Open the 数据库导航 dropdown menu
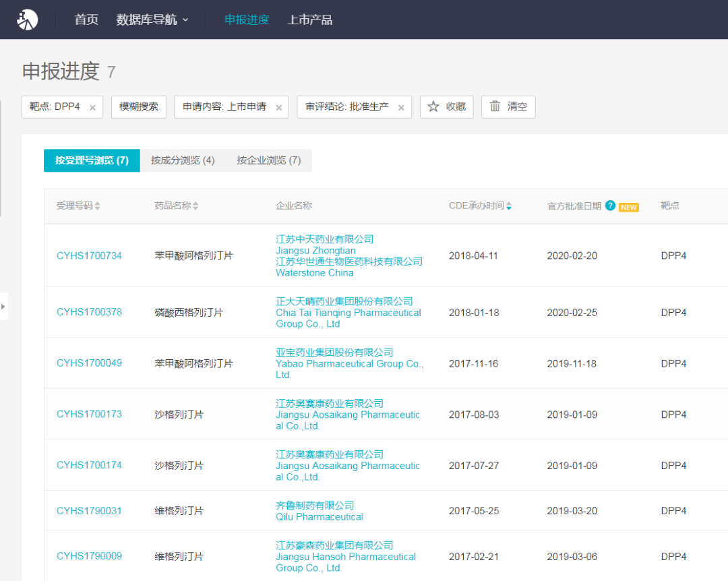 (152, 20)
